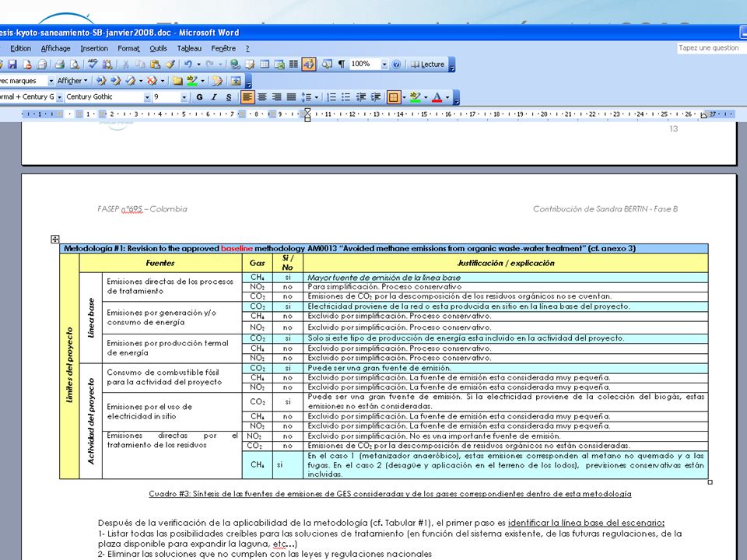Insert an Excel worksheet icon
Image resolution: width=747 pixels, height=560 pixels.
coord(279,65)
